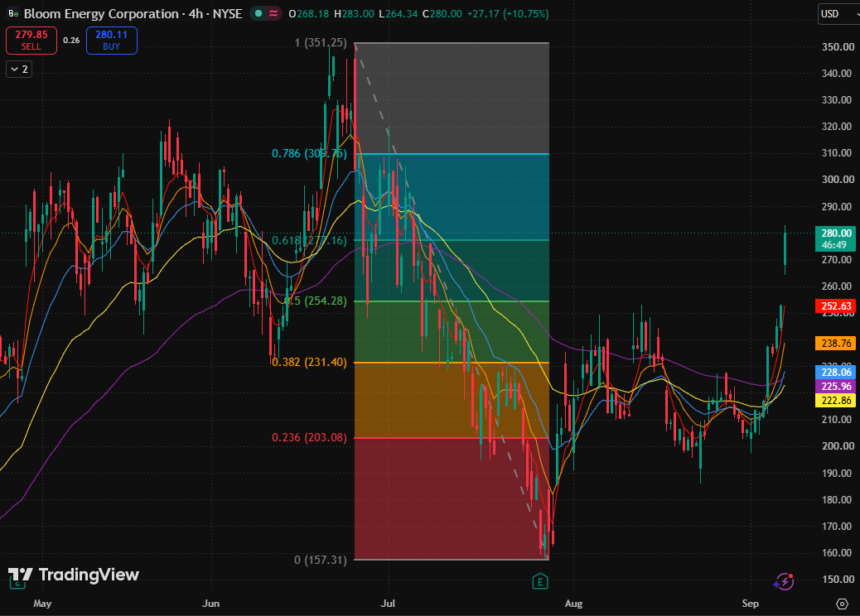Screen dimensions: 860x616
Task: Expand the collapsed indicators legend showing 2
Action: click(19, 69)
